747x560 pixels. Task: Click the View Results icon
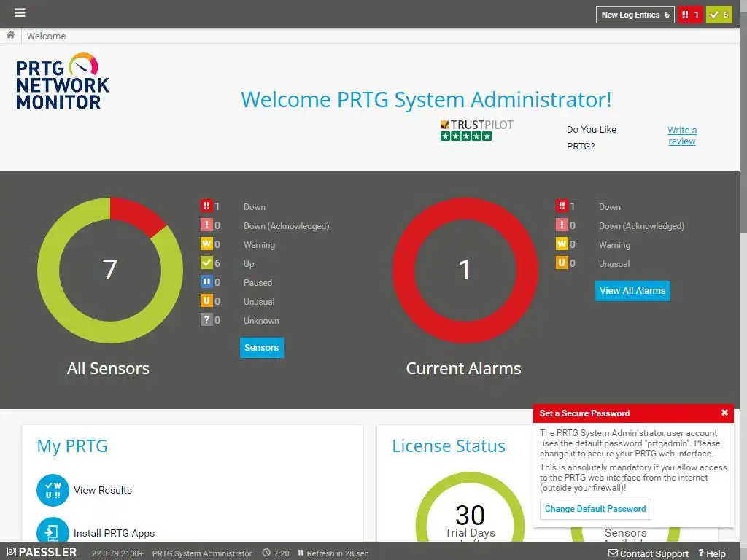click(x=53, y=490)
